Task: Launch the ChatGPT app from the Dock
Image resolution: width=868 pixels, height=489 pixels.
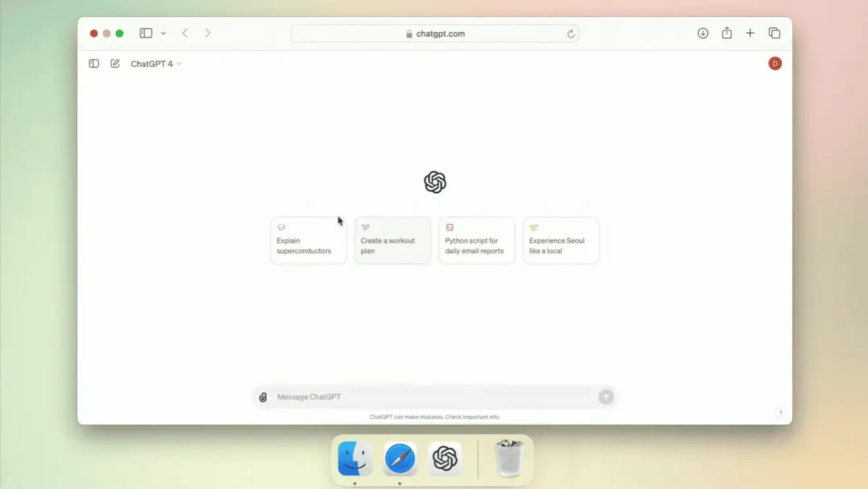Action: (443, 459)
